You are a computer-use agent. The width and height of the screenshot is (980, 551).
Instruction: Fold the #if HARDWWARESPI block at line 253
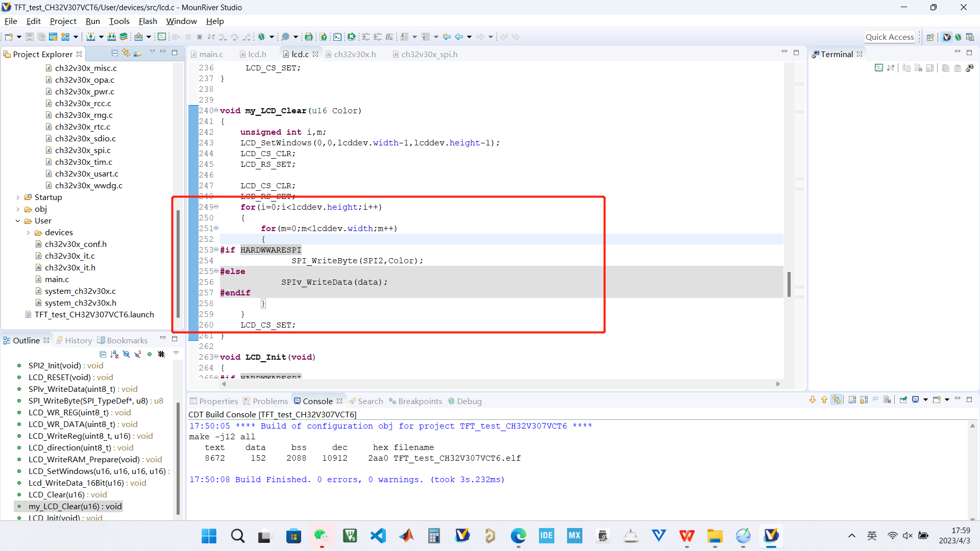coord(216,249)
